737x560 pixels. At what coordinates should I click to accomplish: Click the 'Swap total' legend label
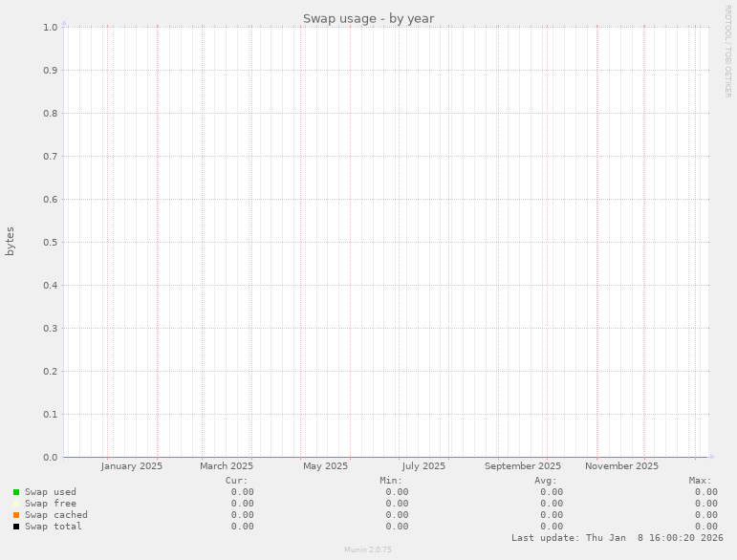[x=54, y=527]
